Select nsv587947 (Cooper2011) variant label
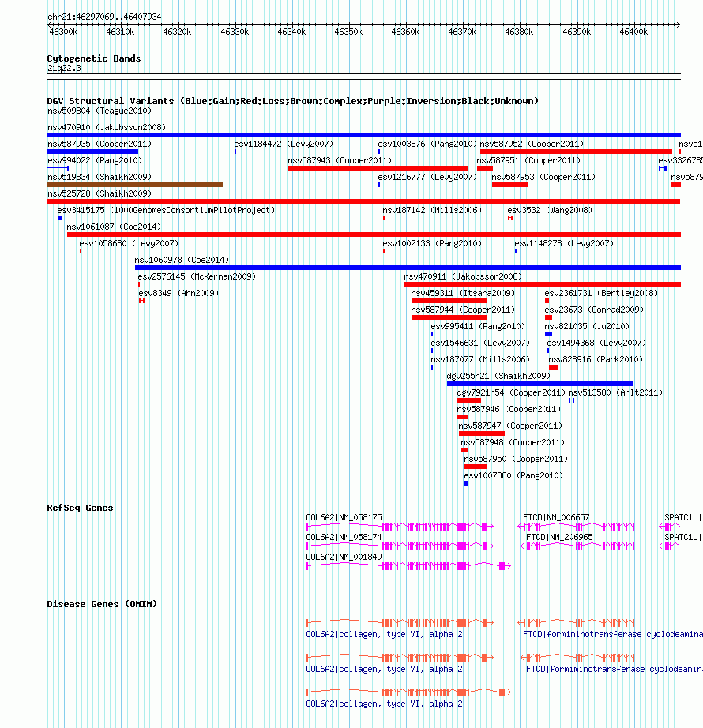Viewport: 703px width, 728px height. point(510,426)
